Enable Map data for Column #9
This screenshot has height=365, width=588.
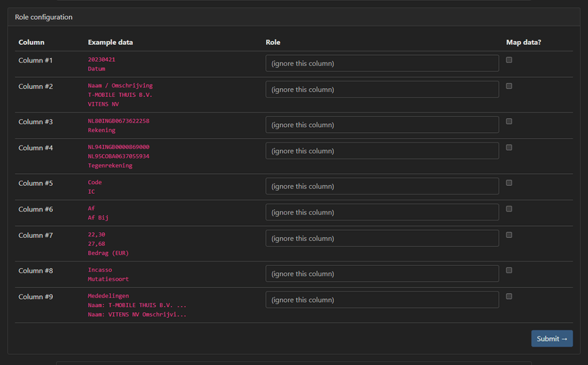click(509, 297)
